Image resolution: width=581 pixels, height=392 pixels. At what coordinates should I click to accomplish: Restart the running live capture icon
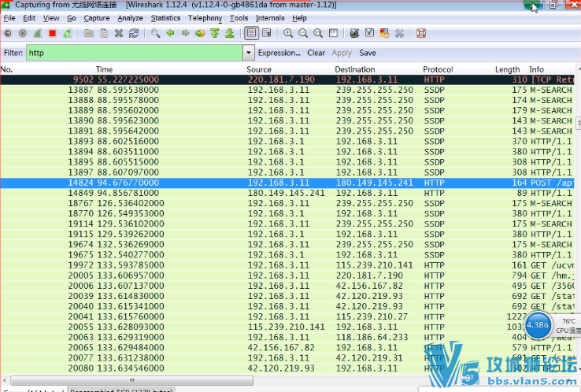tap(67, 33)
